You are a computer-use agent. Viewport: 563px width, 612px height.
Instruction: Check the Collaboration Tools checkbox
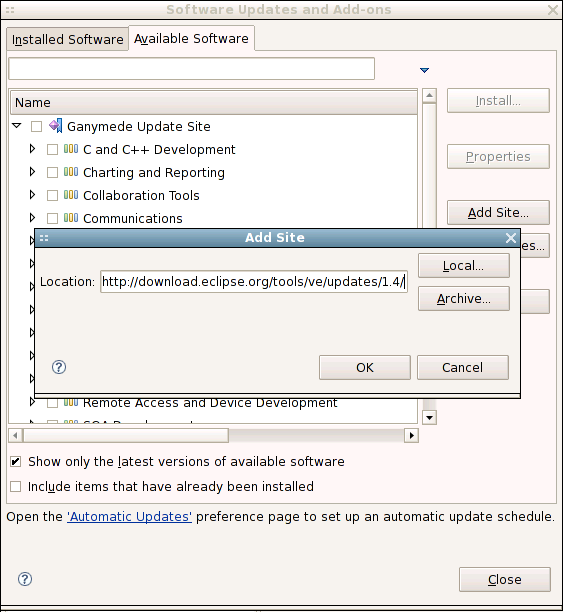tap(52, 195)
